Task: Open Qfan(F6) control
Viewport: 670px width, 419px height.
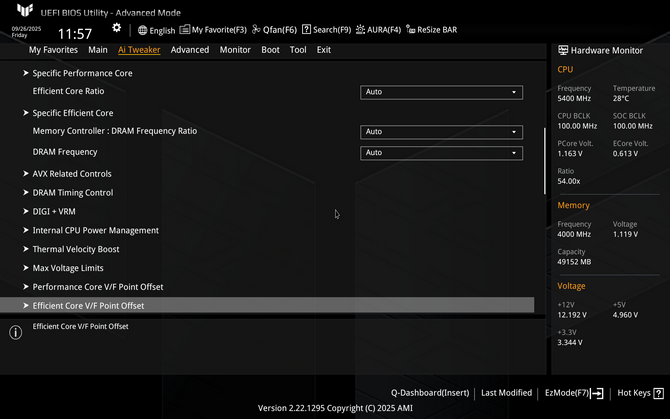Action: tap(274, 29)
